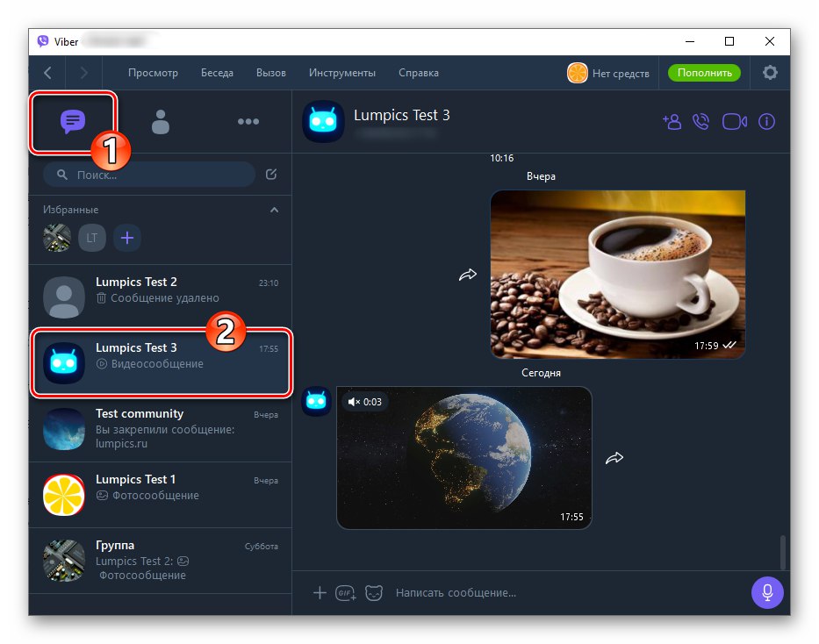This screenshot has height=644, width=819.
Task: Click the Сегодня date label
Action: tap(541, 373)
